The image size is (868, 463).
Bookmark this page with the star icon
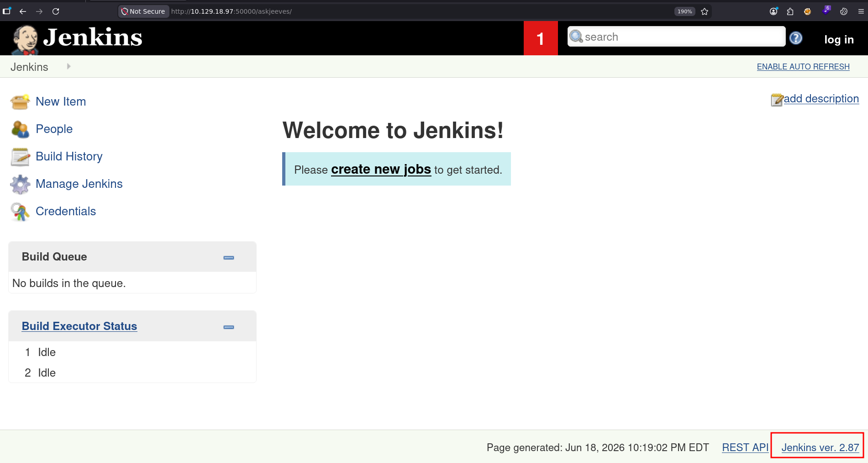(705, 11)
